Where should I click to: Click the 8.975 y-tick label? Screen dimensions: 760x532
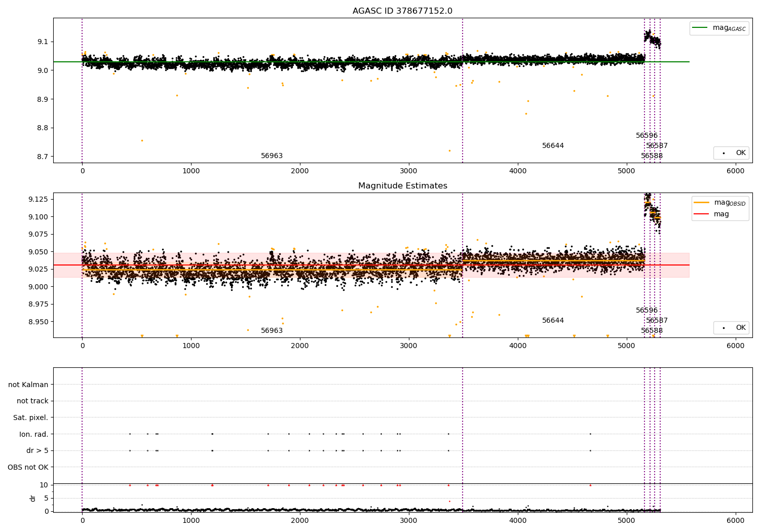coord(39,304)
